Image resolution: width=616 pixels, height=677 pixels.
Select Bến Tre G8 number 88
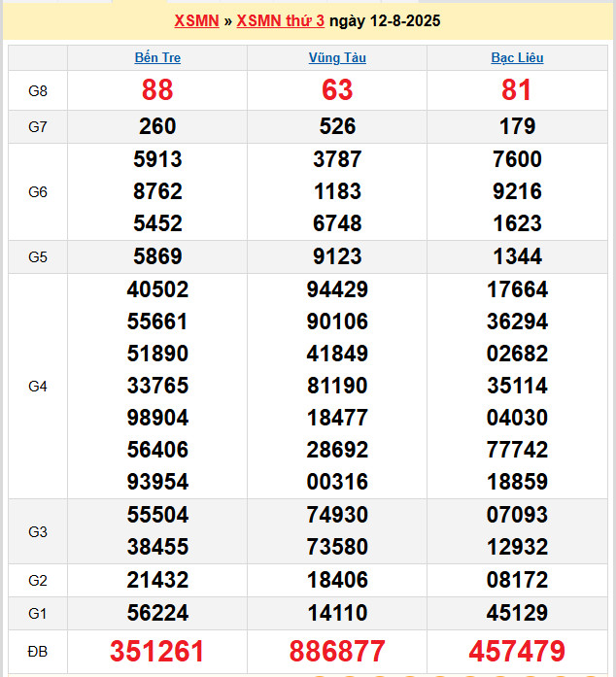click(157, 89)
